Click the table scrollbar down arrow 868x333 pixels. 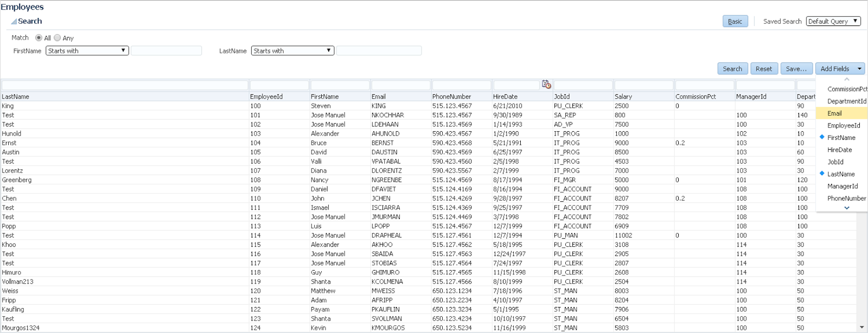(862, 328)
